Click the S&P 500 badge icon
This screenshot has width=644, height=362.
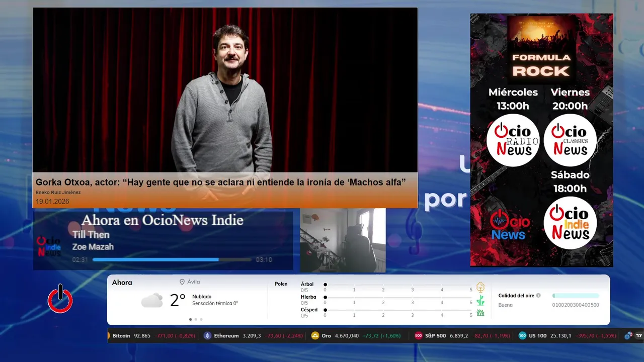(418, 336)
